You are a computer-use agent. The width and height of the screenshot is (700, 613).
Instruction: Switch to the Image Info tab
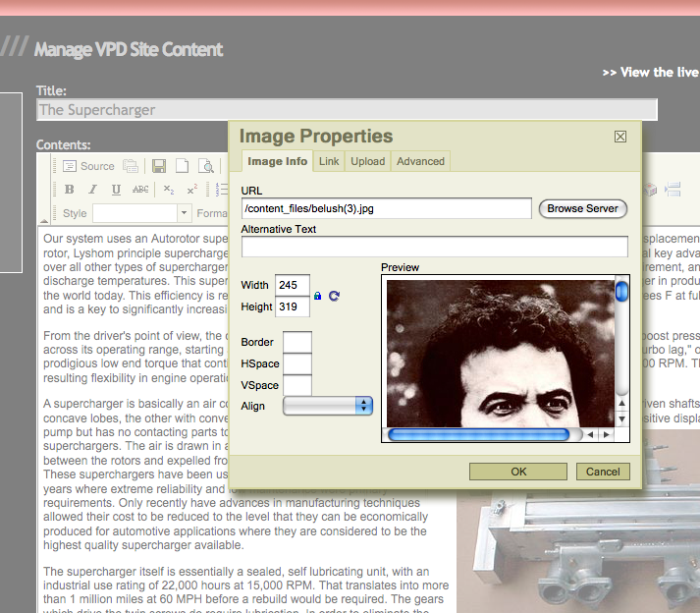pos(277,161)
